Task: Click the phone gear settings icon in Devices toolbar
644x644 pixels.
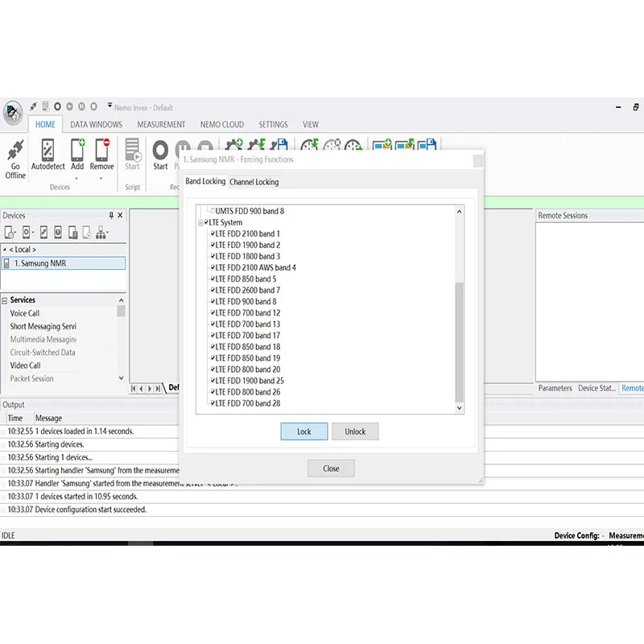Action: [x=27, y=233]
